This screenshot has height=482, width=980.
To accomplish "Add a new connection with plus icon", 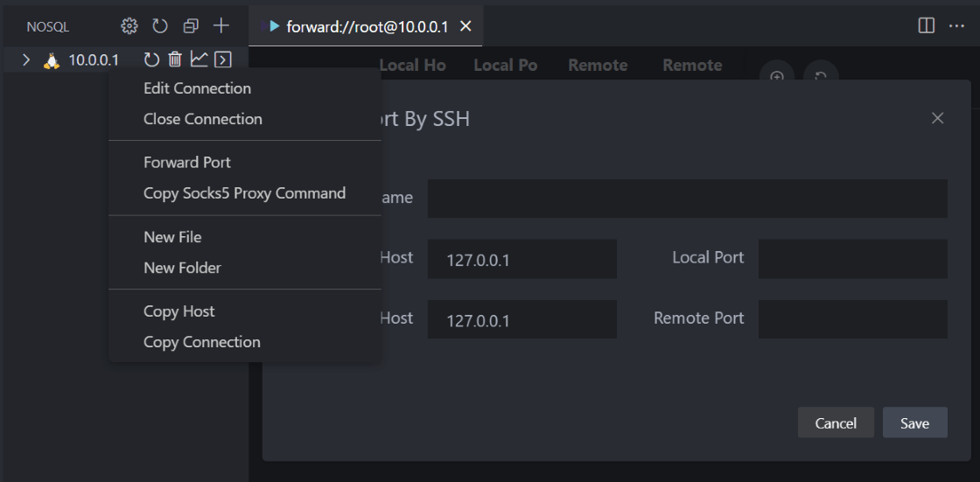I will point(221,26).
